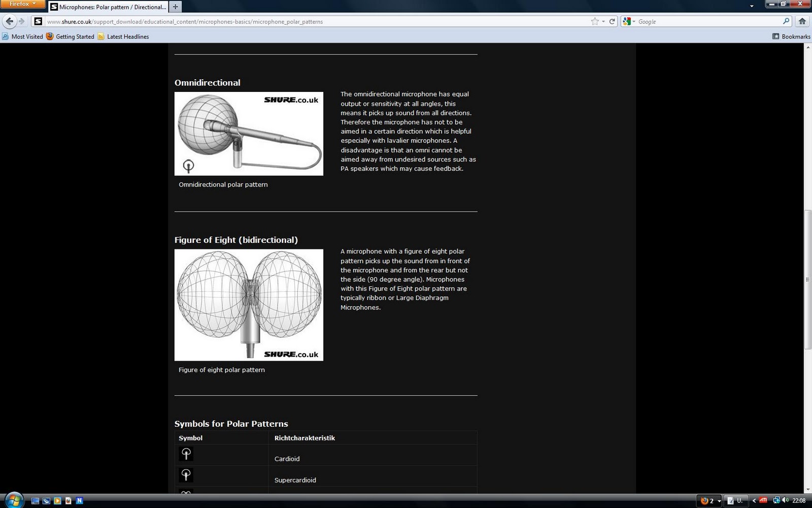The image size is (812, 508).
Task: Click the omnidirectional polar pattern image
Action: 249,134
